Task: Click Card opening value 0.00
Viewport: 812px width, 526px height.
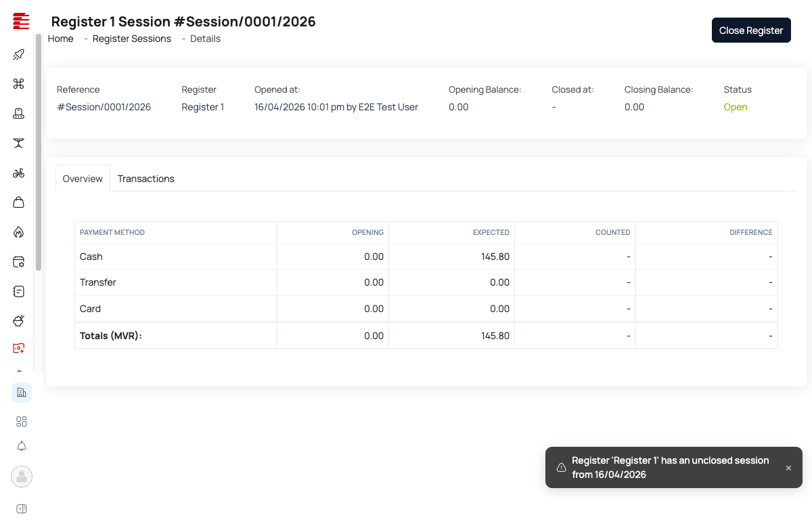Action: pos(374,309)
